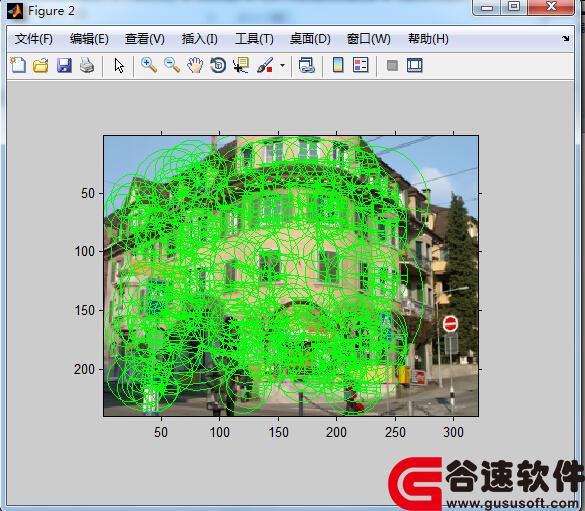The image size is (585, 511).
Task: Select the Edit Plot arrow tool
Action: click(119, 66)
